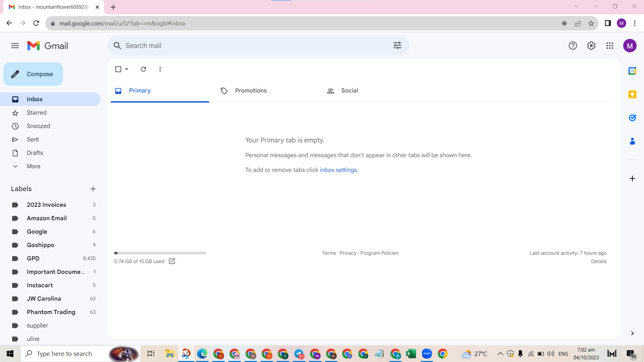Open Chrome menu three dots

[x=635, y=23]
